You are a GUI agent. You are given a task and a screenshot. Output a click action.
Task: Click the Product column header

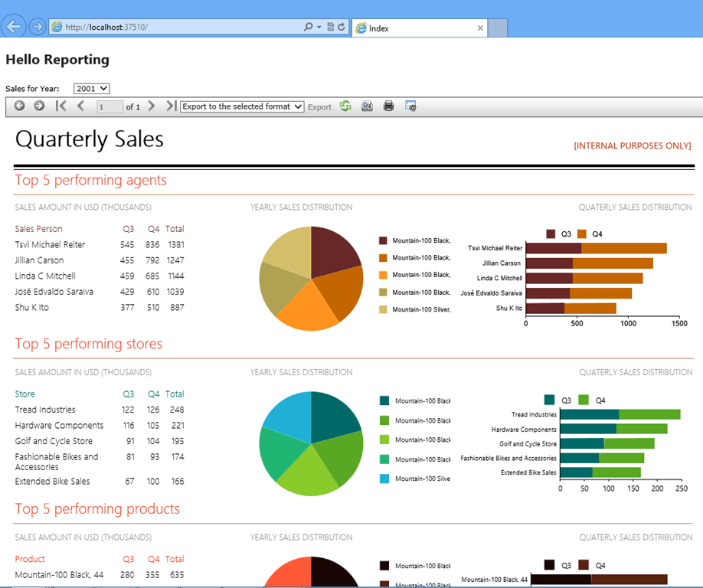coord(30,559)
